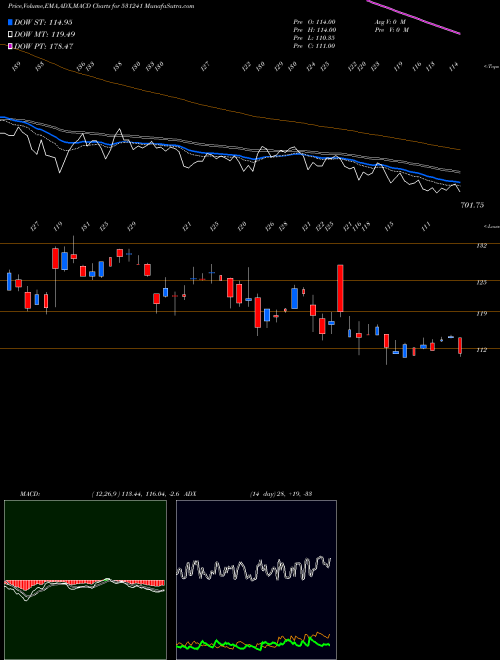Click the 125 price level label
The width and height of the screenshot is (500, 660).
481,282
